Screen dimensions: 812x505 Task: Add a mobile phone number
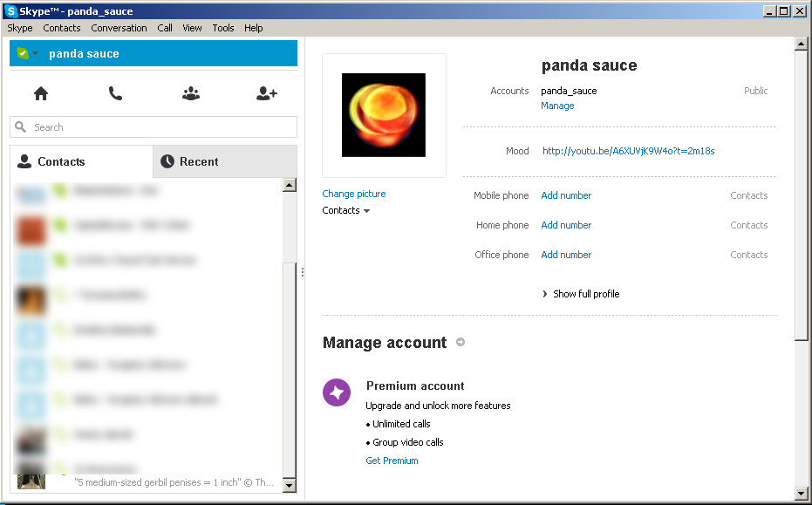point(565,195)
